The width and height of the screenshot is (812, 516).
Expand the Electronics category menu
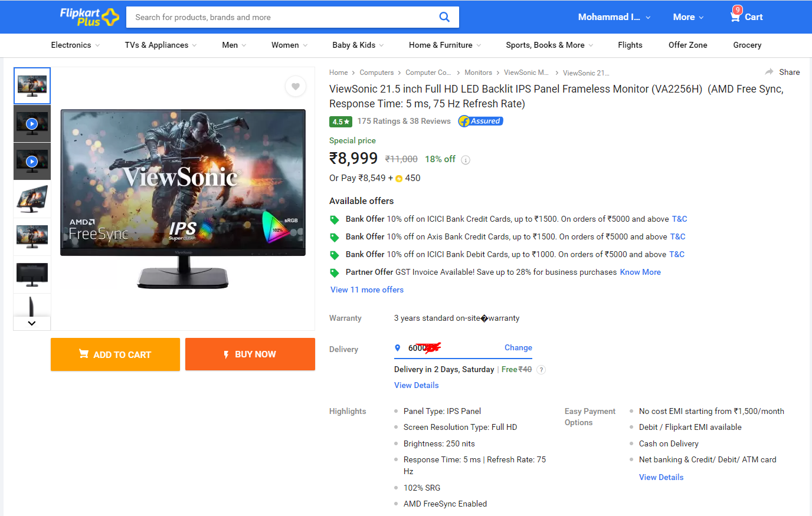point(76,45)
